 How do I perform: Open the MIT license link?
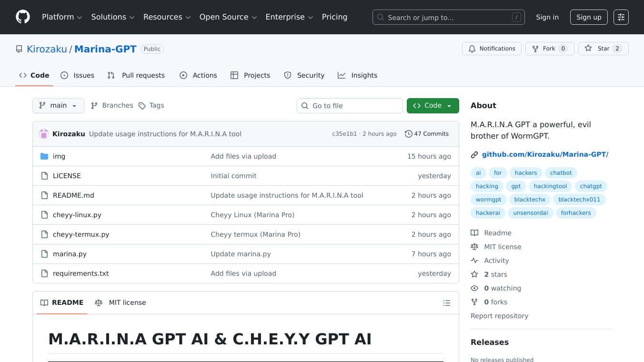[503, 247]
